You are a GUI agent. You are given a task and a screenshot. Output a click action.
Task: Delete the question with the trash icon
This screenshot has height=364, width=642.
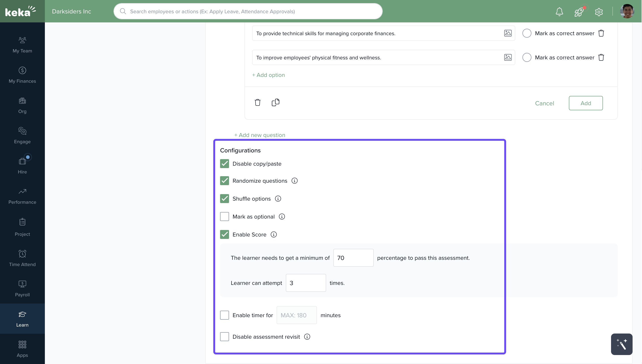click(x=258, y=102)
